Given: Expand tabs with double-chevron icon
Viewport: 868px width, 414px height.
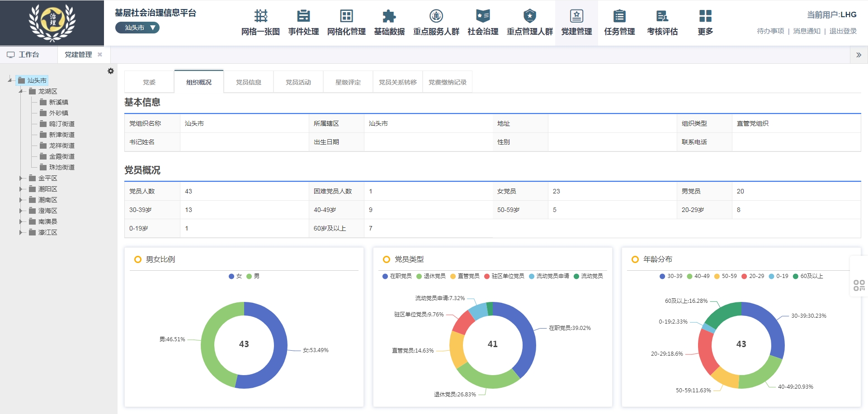Looking at the screenshot, I should [x=859, y=55].
